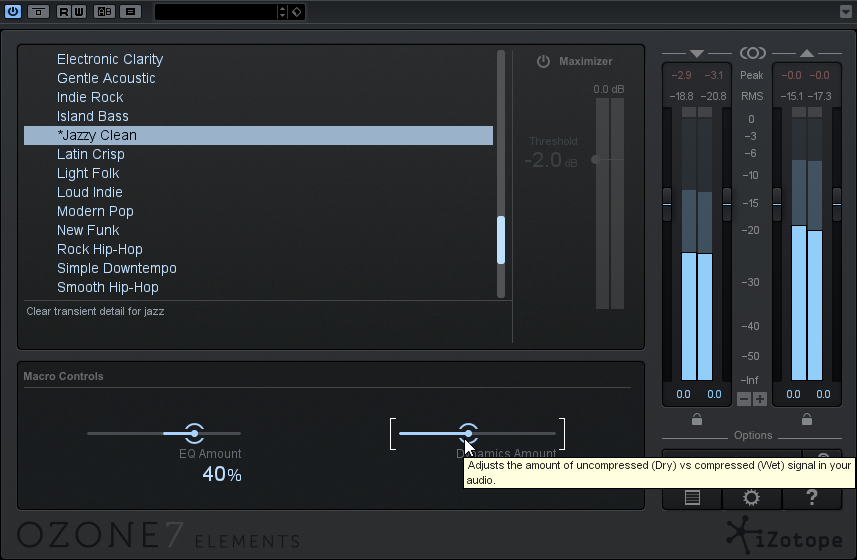
Task: Open the help question mark button
Action: coord(811,497)
